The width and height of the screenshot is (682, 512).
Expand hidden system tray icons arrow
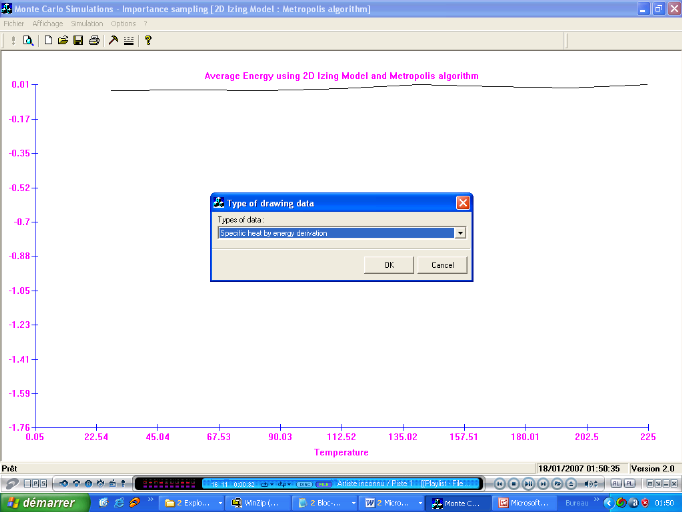(x=608, y=503)
